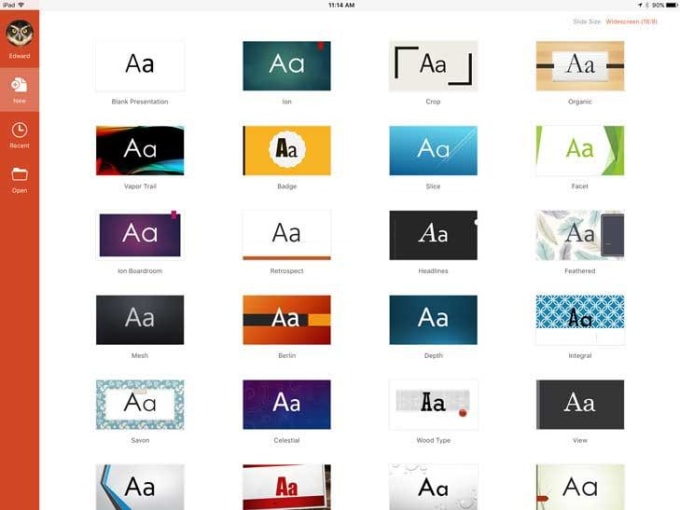Screen dimensions: 680x510
Task: Click the Retrospect theme label
Action: click(x=286, y=271)
